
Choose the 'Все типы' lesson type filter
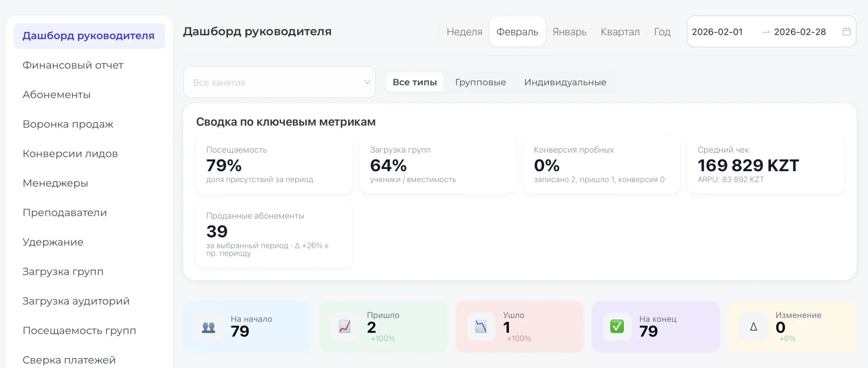pos(415,82)
